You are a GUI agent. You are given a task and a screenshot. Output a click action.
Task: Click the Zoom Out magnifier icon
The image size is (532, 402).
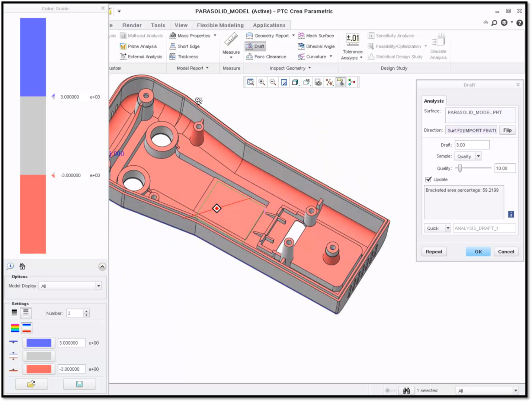click(x=273, y=82)
